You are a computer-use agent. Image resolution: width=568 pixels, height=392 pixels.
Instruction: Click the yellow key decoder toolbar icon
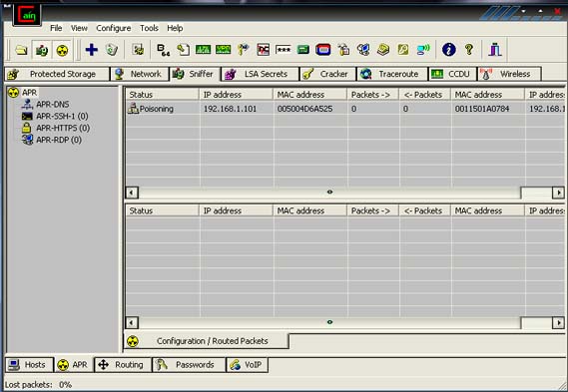(x=403, y=50)
